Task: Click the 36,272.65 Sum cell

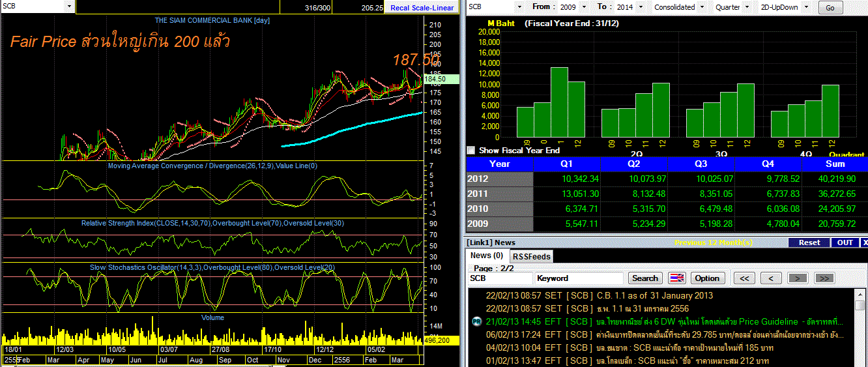Action: tap(834, 194)
